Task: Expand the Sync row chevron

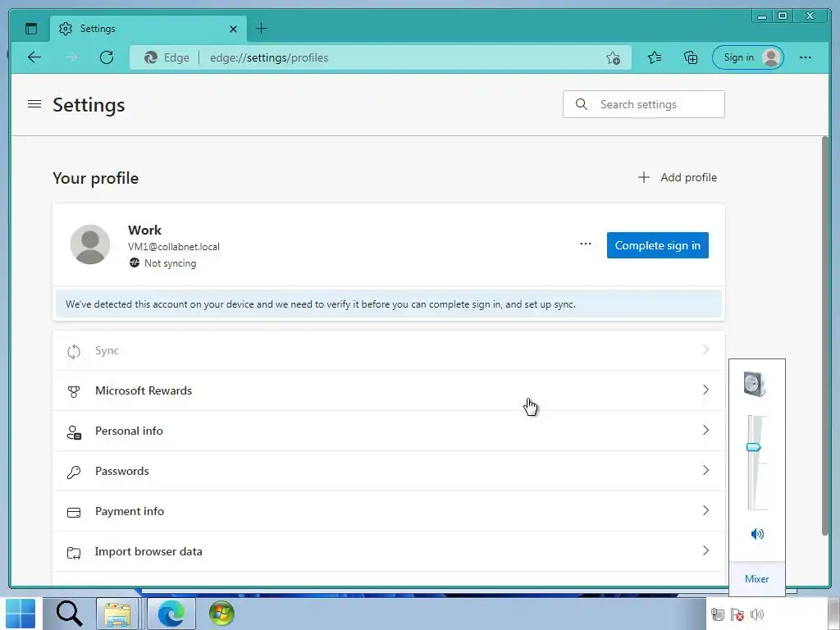Action: point(705,349)
